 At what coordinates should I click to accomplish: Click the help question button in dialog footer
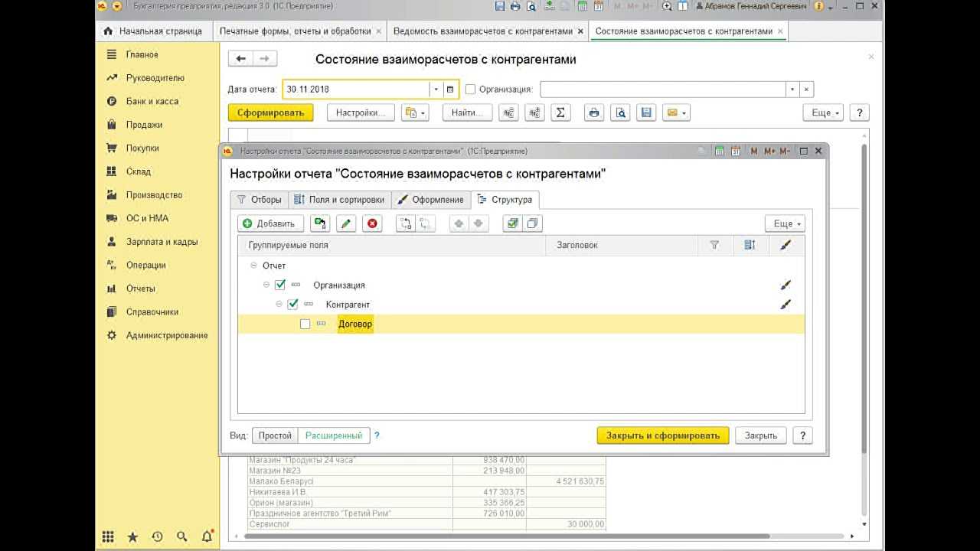pyautogui.click(x=802, y=435)
